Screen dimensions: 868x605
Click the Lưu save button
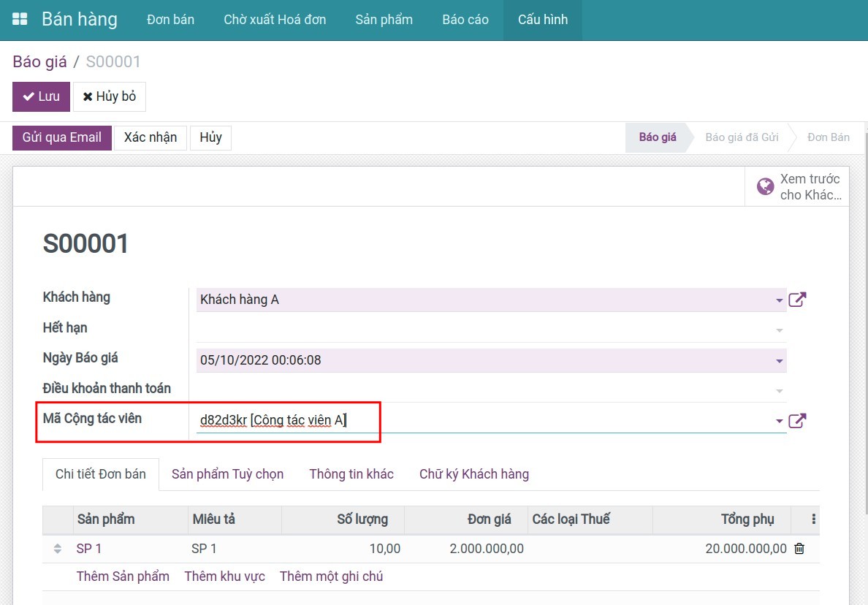click(41, 96)
